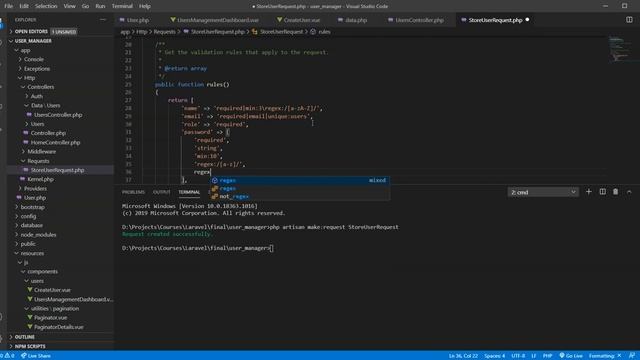This screenshot has width=640, height=360.
Task: Select StoreUserRequest.php editor tab
Action: pos(496,20)
